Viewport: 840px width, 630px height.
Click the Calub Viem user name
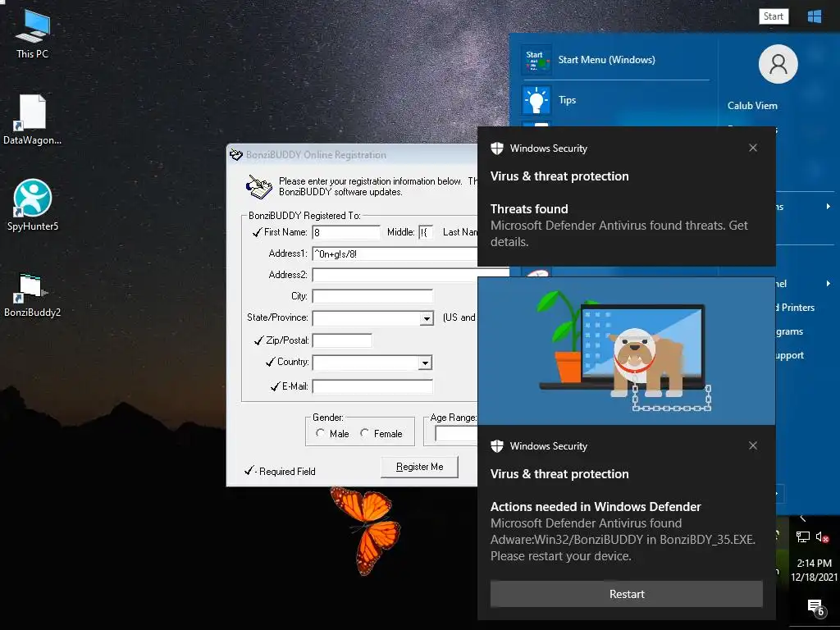tap(752, 106)
